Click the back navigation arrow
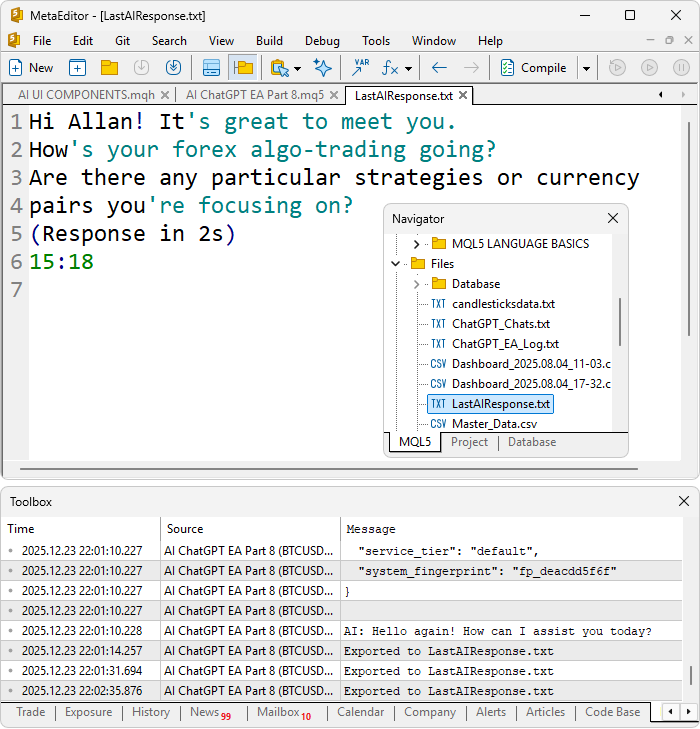 coord(439,68)
